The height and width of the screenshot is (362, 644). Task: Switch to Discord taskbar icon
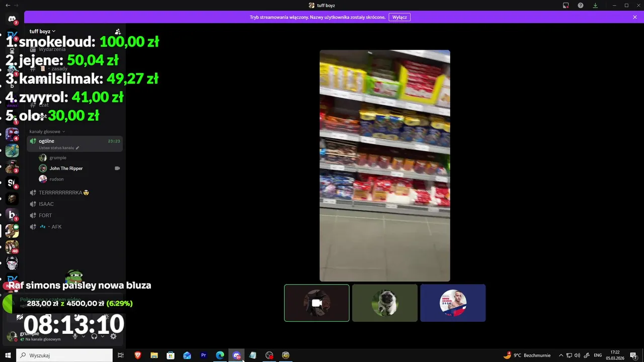tap(236, 355)
